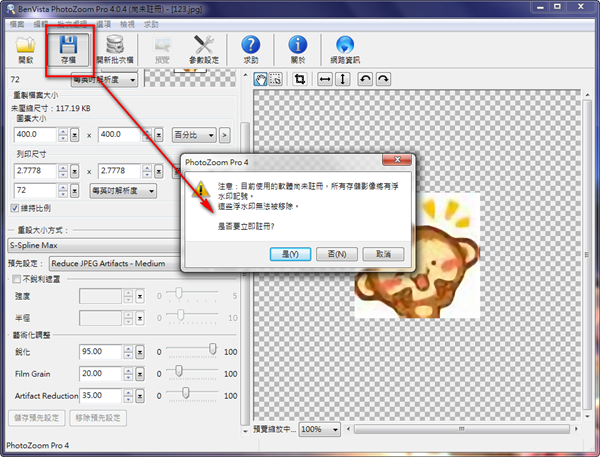Click the spinner beside the Film Grain 20.00 field

pos(128,374)
